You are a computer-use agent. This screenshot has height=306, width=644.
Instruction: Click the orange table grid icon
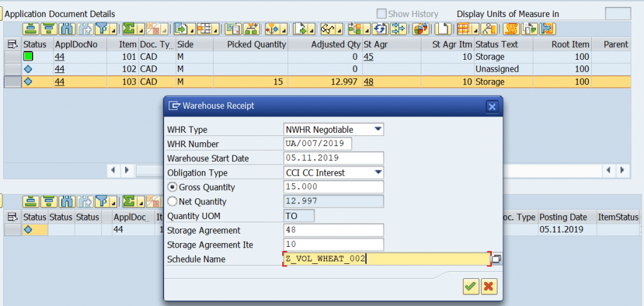(464, 29)
